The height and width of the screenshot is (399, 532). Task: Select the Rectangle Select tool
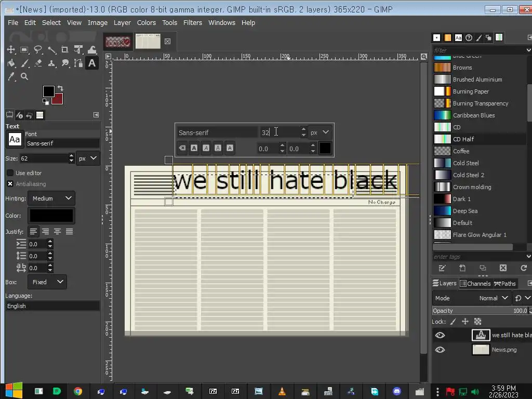[24, 49]
